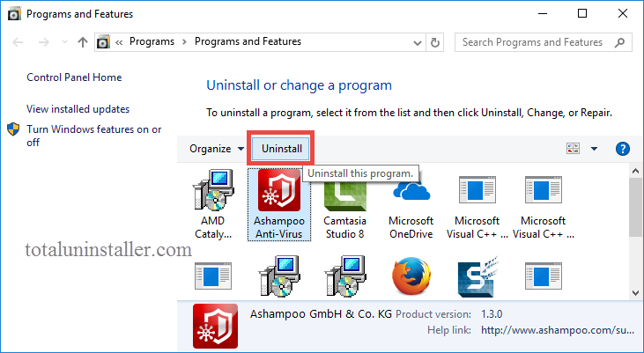Open the recent locations dropdown

(x=64, y=42)
